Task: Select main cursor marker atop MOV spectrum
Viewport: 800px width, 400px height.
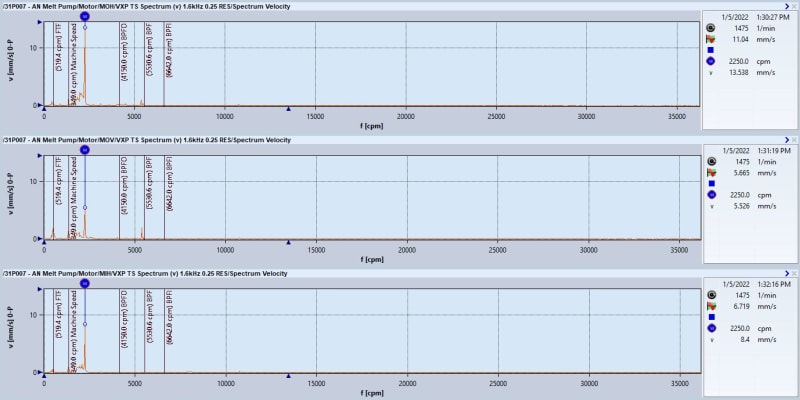Action: [85, 149]
